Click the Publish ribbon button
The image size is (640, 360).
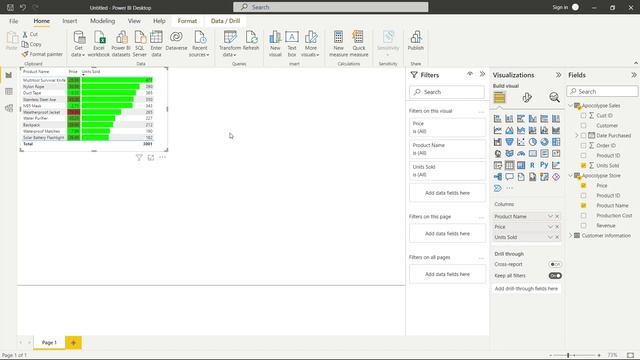click(x=416, y=41)
